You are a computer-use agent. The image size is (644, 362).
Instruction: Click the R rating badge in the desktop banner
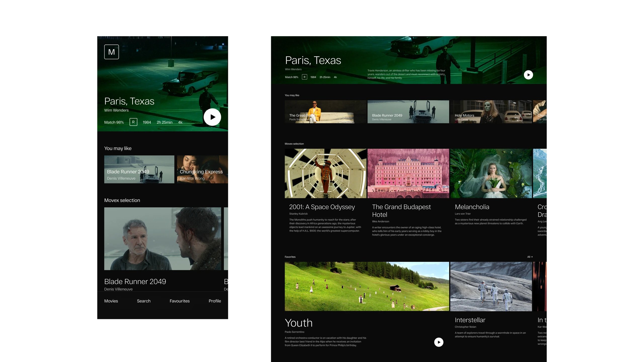coord(304,77)
